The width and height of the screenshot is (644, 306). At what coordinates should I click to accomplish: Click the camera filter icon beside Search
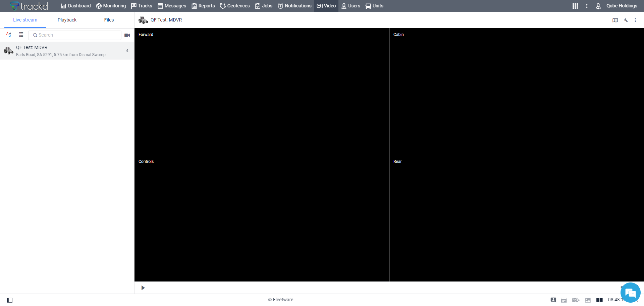pos(127,35)
